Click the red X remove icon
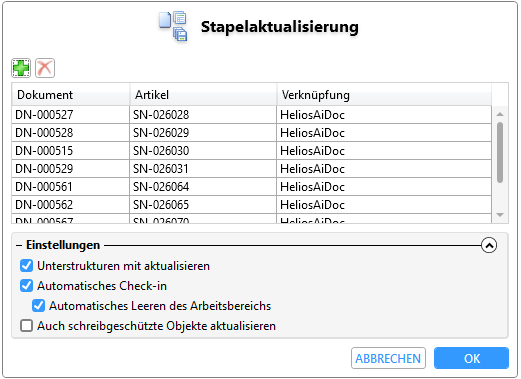This screenshot has height=379, width=521. pos(45,68)
